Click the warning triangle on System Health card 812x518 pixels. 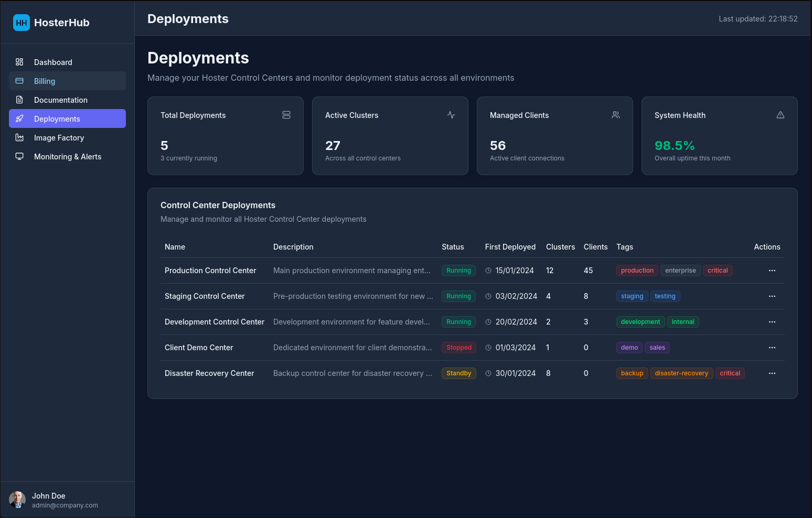pyautogui.click(x=781, y=115)
